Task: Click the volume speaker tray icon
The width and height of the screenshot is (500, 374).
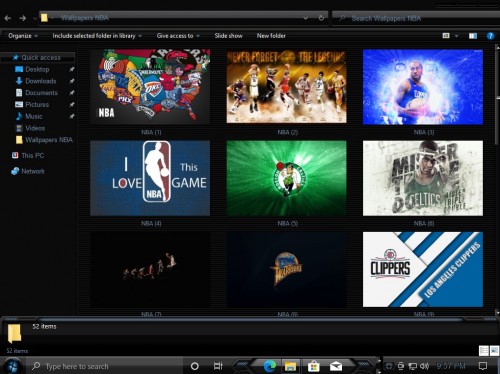Action: point(424,366)
